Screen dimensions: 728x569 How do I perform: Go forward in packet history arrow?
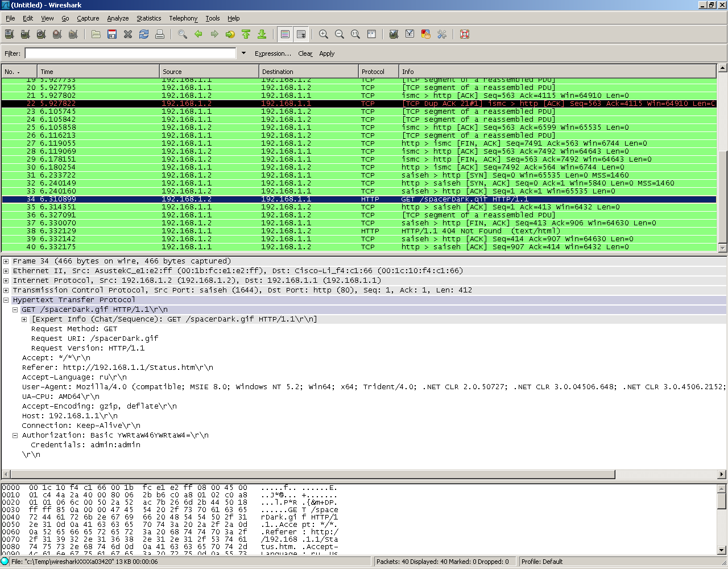(x=214, y=34)
